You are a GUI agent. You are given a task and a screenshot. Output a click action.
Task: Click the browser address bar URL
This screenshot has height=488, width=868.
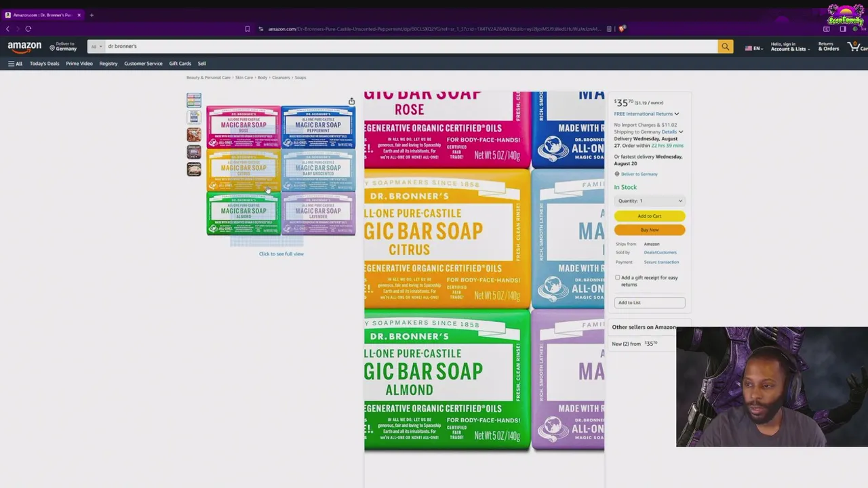434,29
